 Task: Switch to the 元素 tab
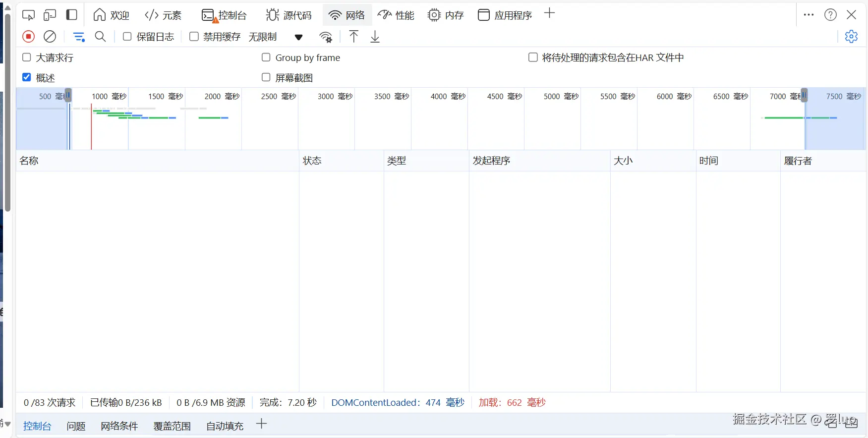click(x=163, y=15)
